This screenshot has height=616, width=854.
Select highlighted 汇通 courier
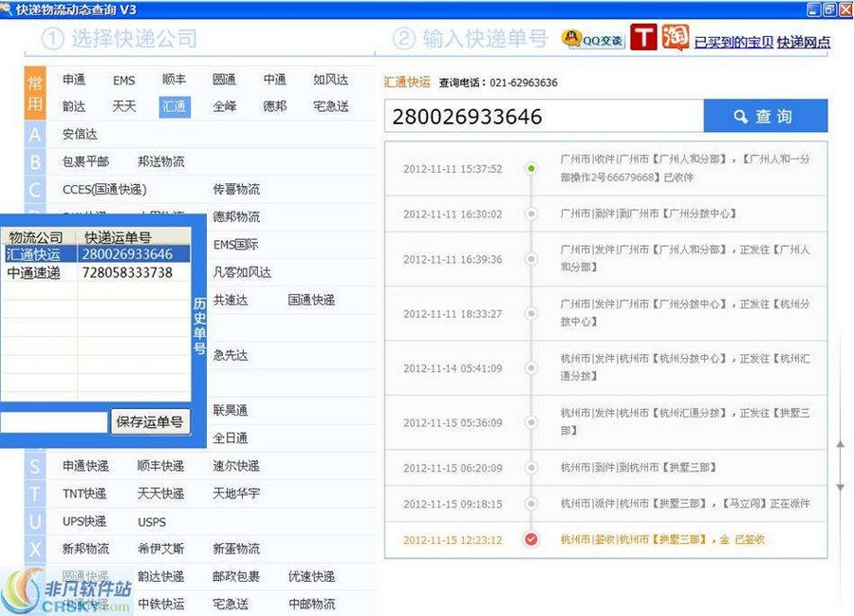tap(175, 106)
